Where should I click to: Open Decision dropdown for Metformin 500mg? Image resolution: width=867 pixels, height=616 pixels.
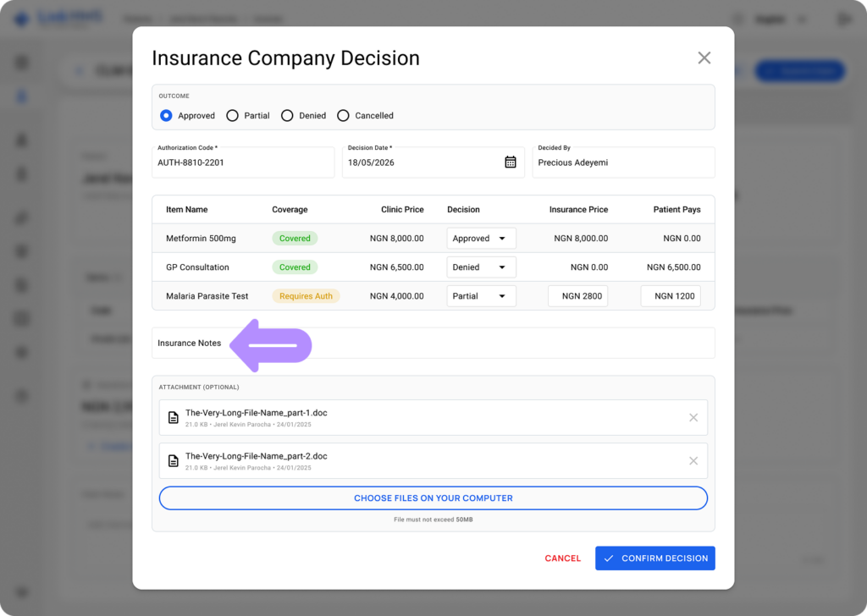coord(481,238)
